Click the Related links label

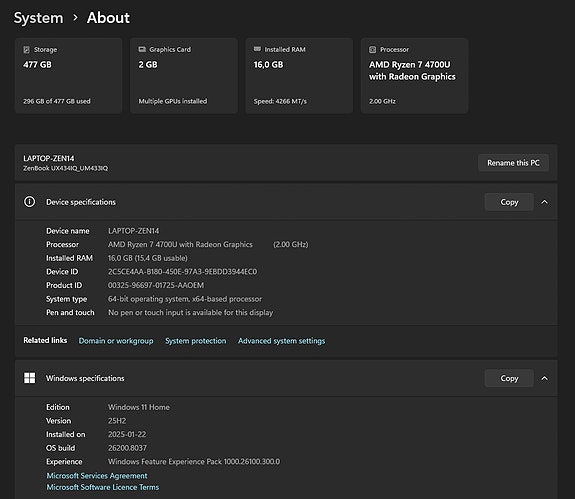[45, 340]
